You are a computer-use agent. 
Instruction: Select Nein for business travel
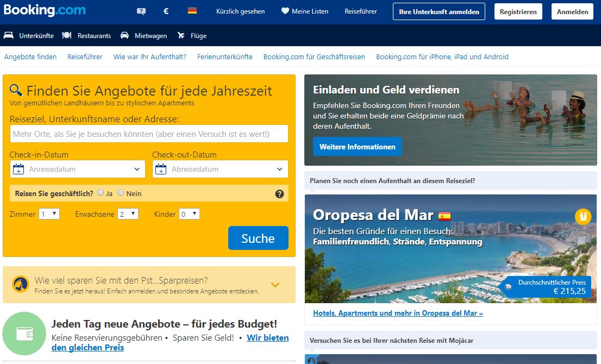[x=121, y=192]
